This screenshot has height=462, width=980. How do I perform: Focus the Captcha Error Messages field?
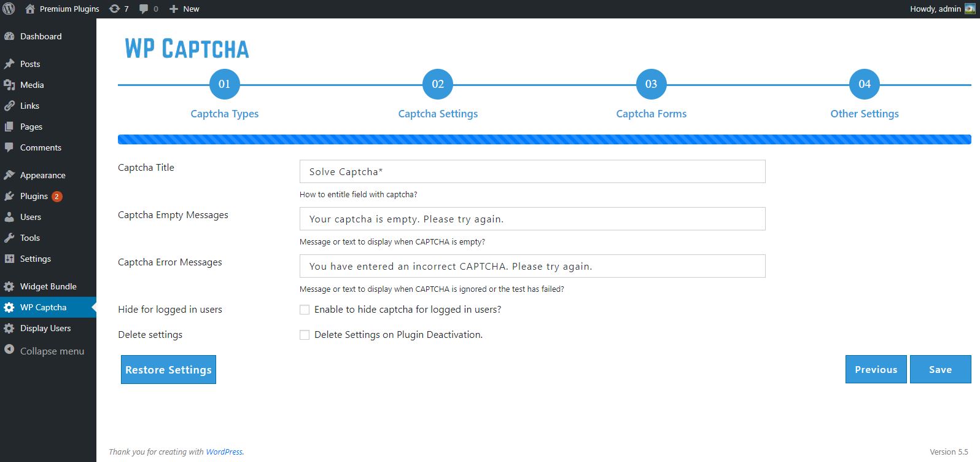click(x=532, y=266)
